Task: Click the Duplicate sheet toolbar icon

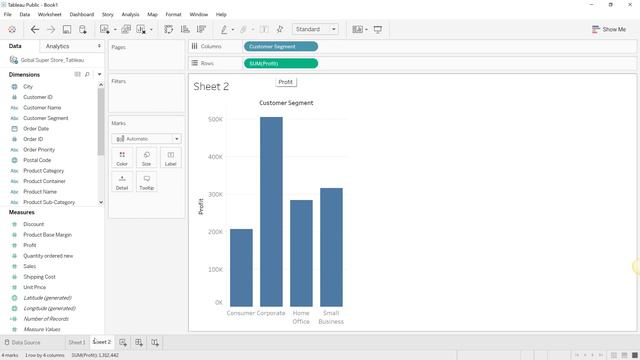Action: click(x=126, y=29)
